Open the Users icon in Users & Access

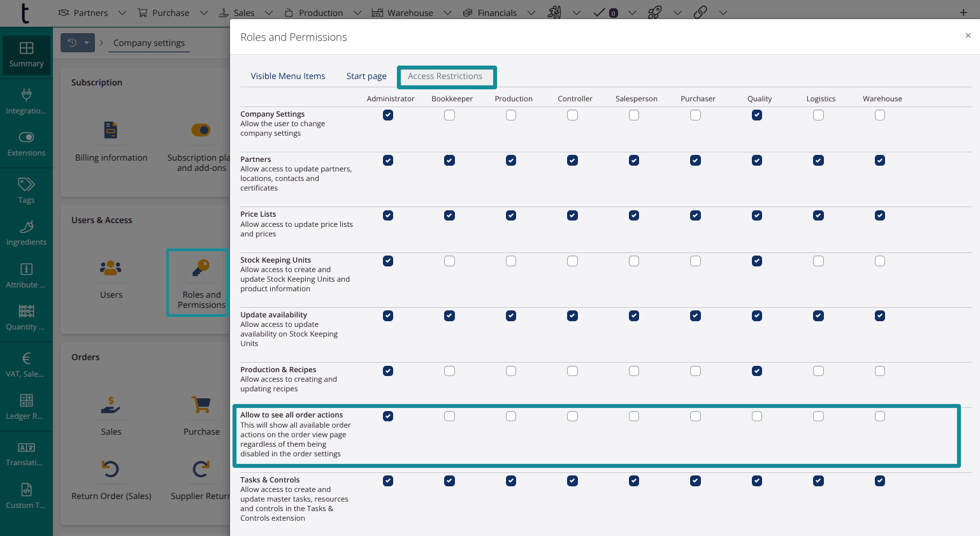(111, 269)
